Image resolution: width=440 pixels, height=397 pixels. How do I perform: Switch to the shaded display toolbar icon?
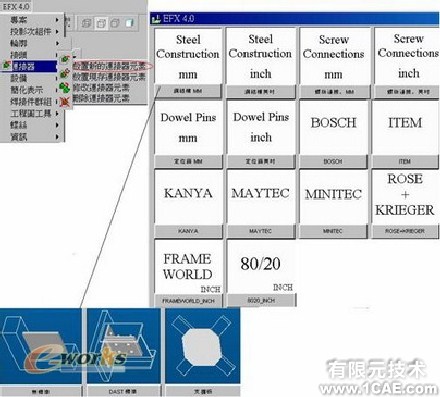pyautogui.click(x=129, y=23)
